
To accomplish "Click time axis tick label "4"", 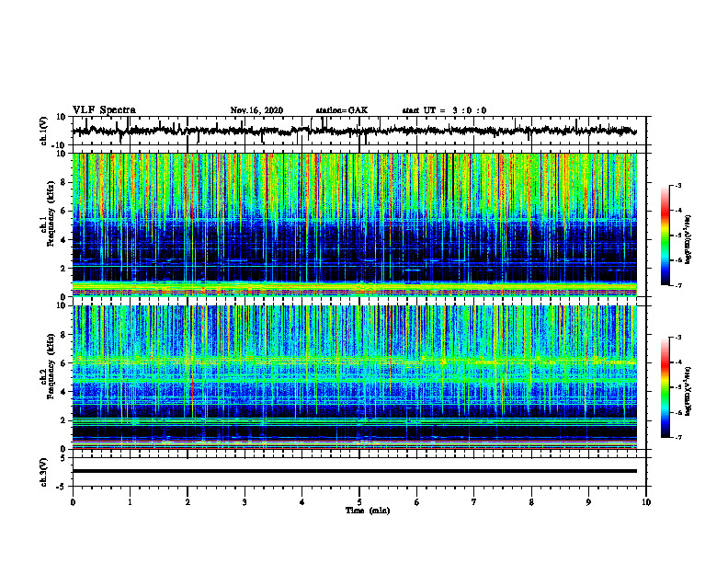I will tap(302, 502).
